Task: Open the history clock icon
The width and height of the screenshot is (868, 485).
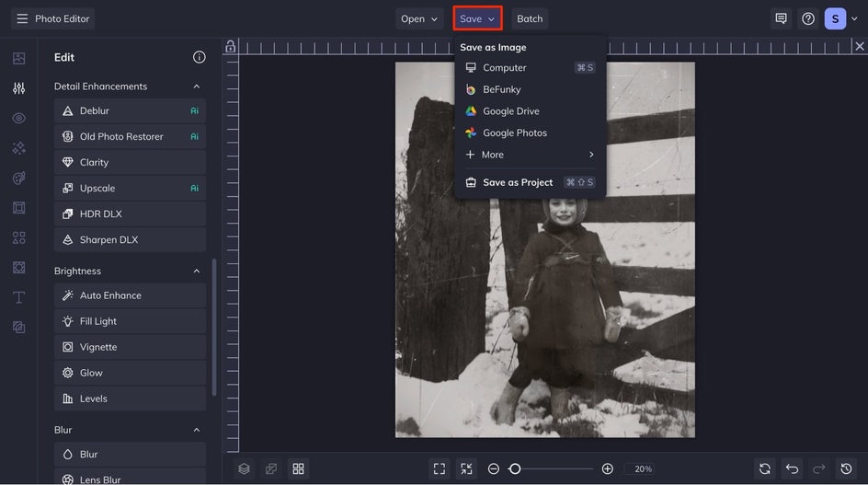Action: coord(846,468)
